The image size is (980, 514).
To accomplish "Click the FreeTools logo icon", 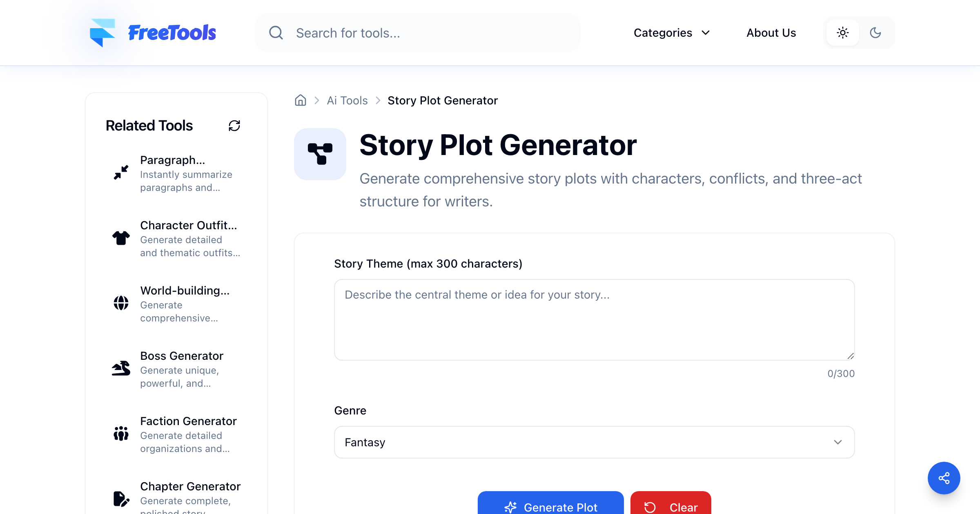I will [102, 33].
